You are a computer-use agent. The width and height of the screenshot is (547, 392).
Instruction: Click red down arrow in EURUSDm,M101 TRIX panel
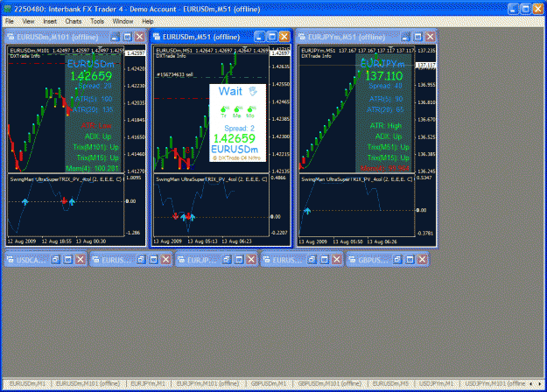tap(64, 201)
